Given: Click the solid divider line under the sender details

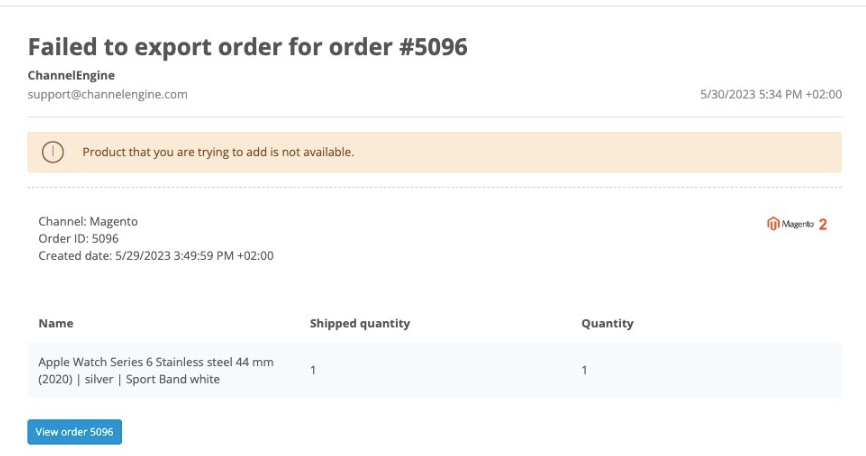Looking at the screenshot, I should pos(434,117).
